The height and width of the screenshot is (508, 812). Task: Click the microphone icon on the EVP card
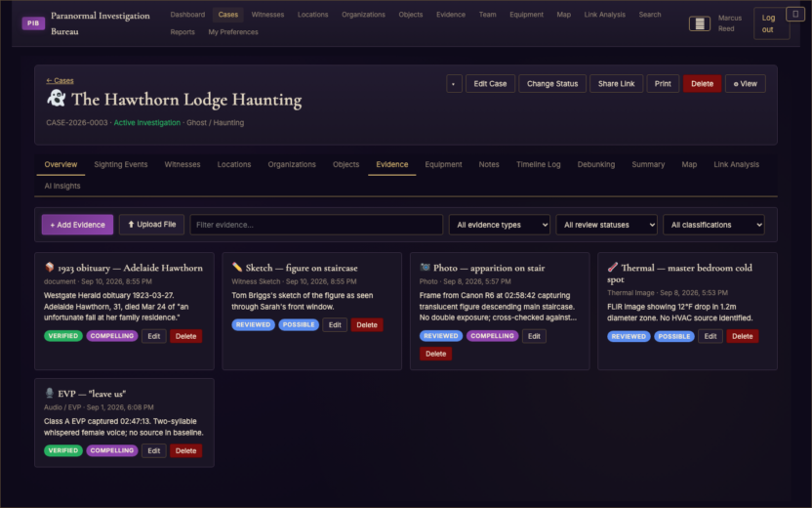click(49, 393)
